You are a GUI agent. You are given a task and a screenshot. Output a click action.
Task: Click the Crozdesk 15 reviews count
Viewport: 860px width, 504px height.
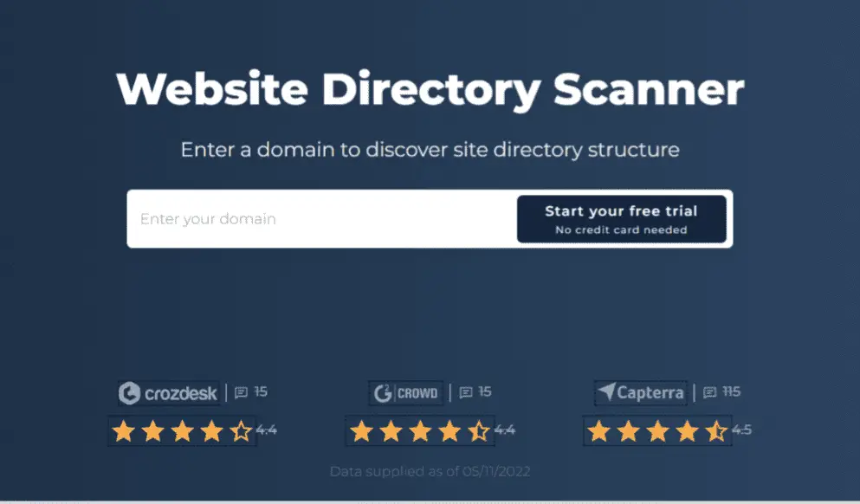(x=261, y=391)
